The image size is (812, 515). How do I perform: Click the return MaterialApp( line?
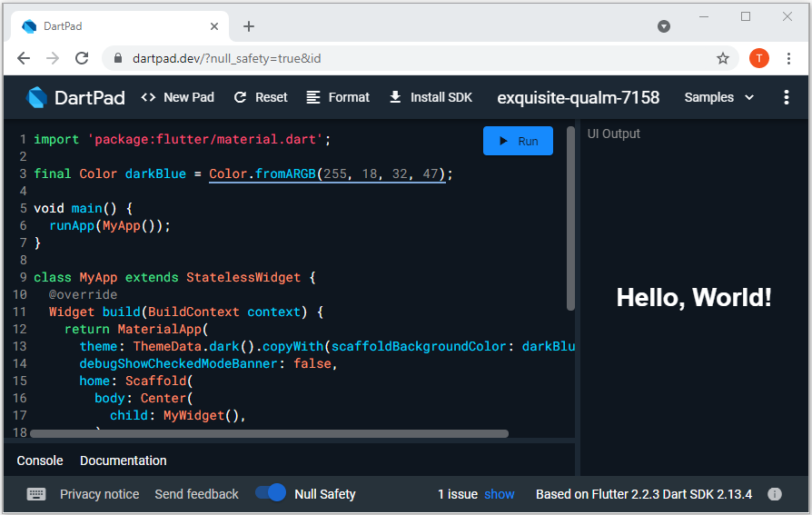coord(136,330)
